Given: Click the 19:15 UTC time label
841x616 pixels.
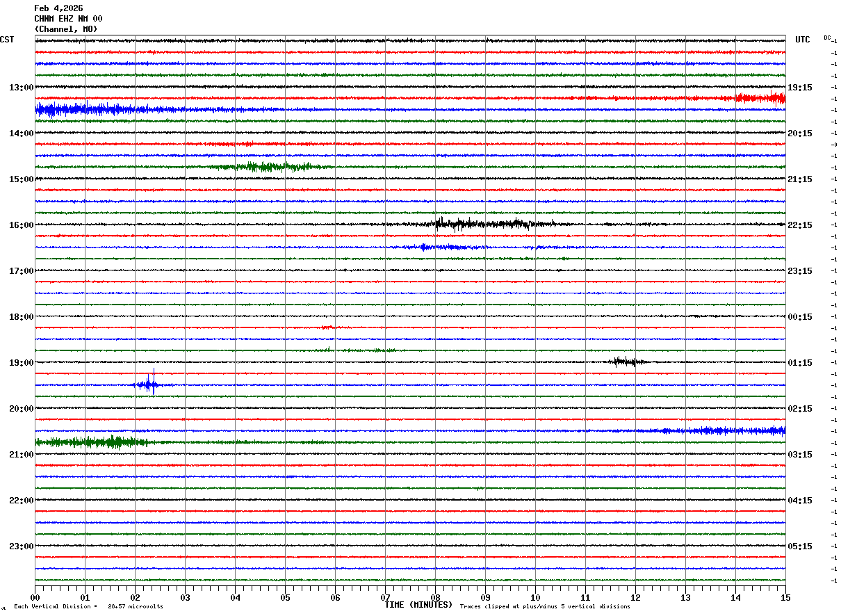Looking at the screenshot, I should pos(800,88).
